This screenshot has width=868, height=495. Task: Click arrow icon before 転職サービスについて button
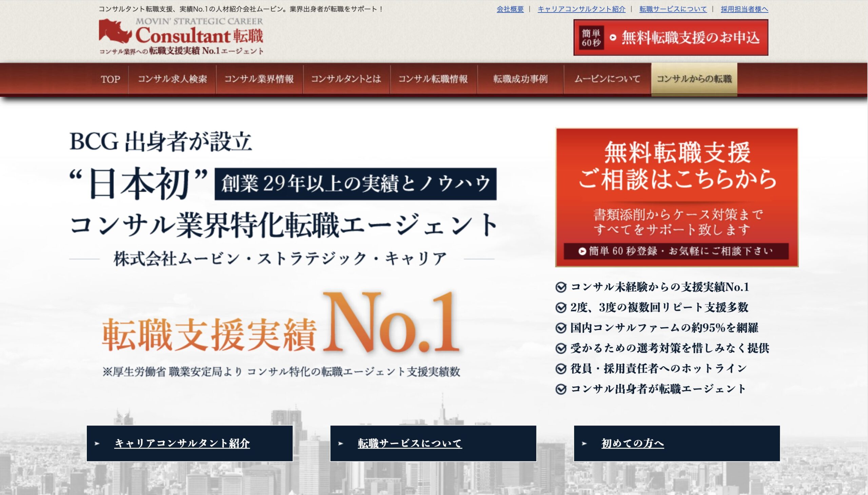tap(341, 443)
